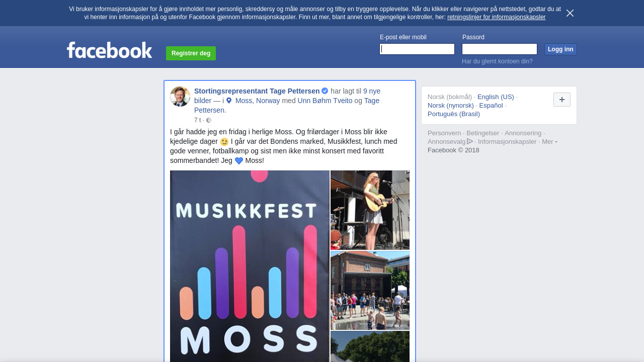The image size is (644, 362).
Task: Focus the E-post eller mobil field
Action: 417,49
